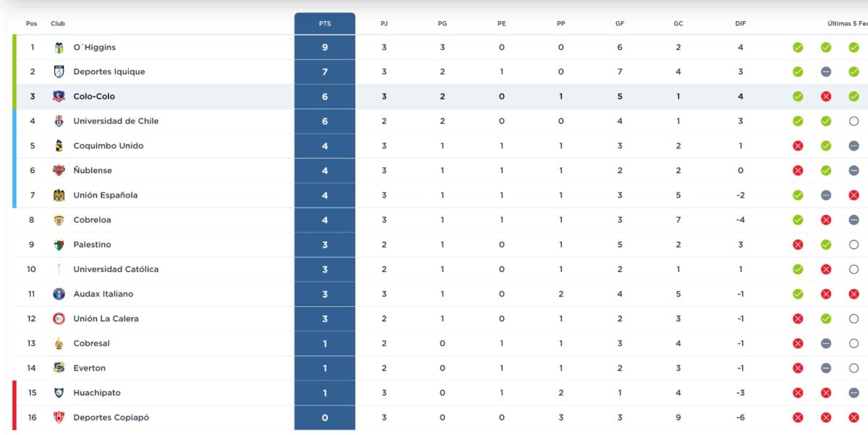The width and height of the screenshot is (868, 435).
Task: Click Everton team name in table
Action: (x=89, y=368)
